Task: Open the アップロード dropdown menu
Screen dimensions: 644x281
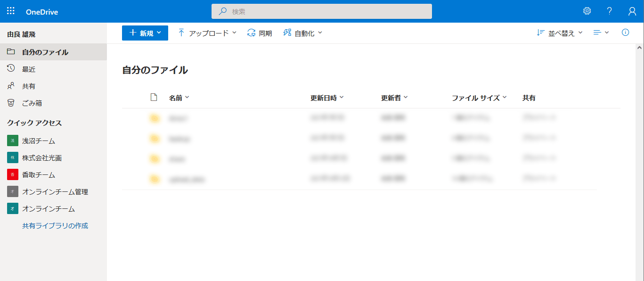Action: [207, 33]
